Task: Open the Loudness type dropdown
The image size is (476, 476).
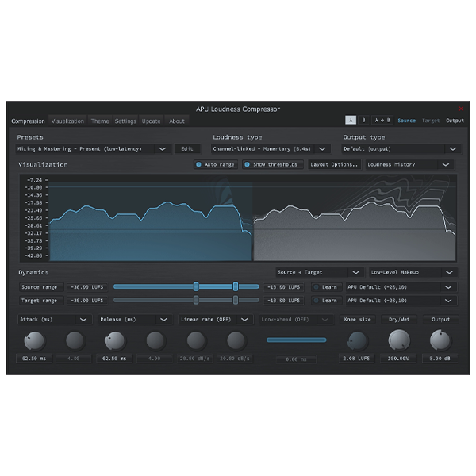Action: (x=271, y=149)
